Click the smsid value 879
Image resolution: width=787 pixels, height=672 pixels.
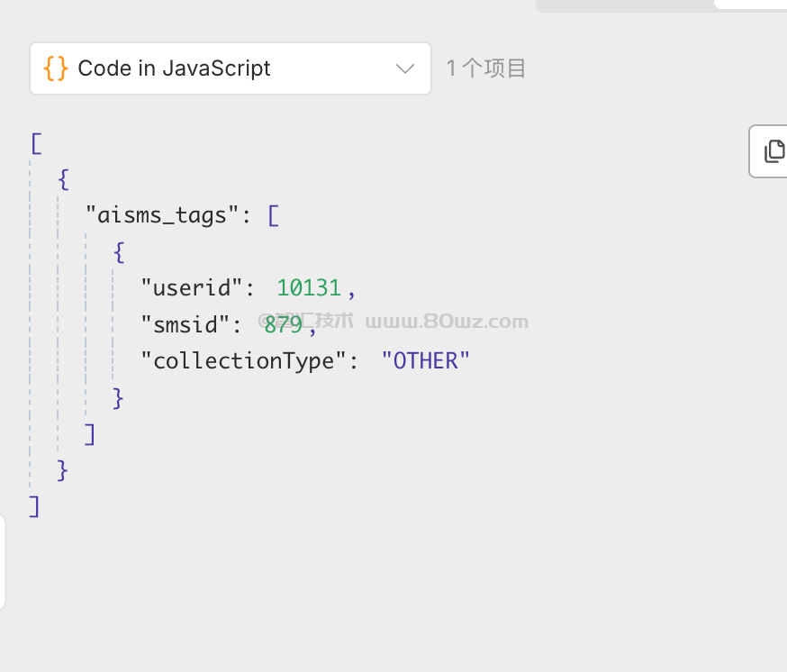283,324
